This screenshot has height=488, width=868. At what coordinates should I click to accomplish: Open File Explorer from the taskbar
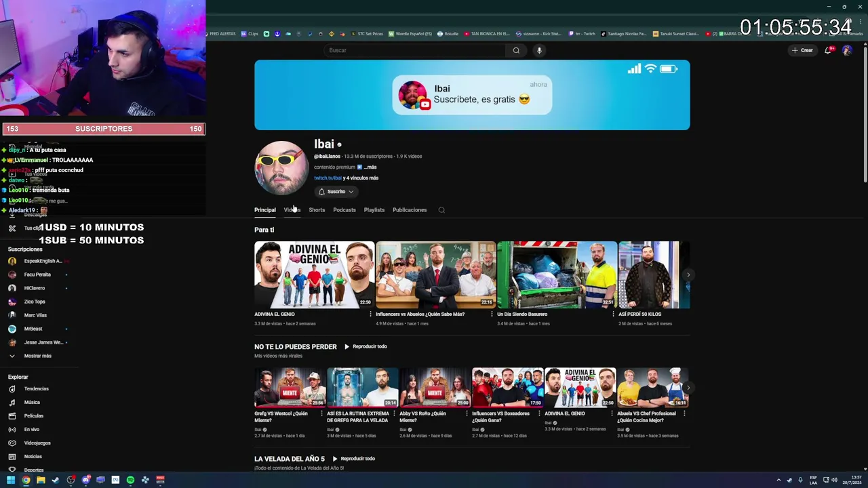tap(41, 480)
